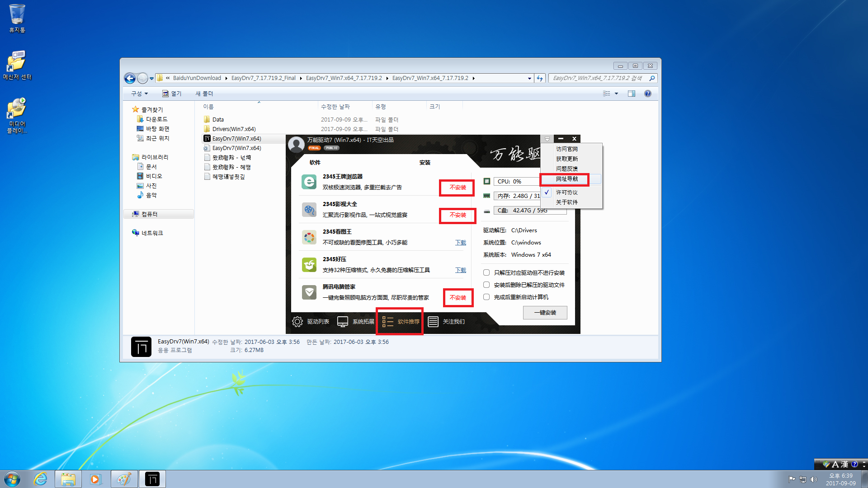Open the 关注我们 tab
The image size is (868, 488).
[446, 322]
